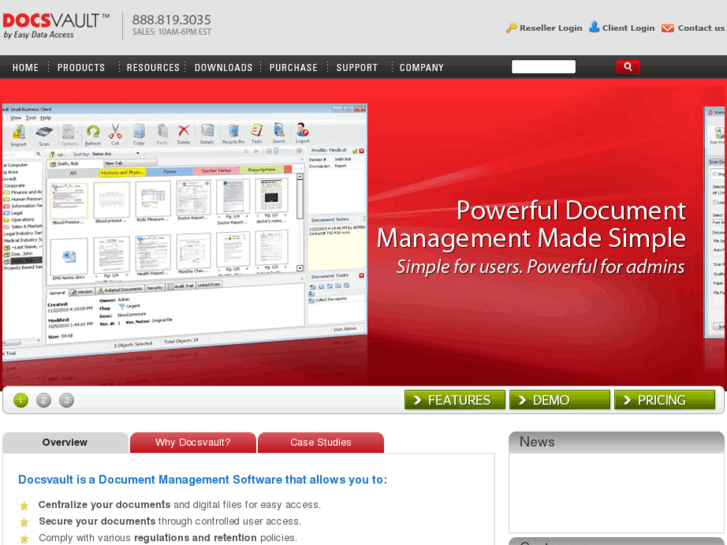Click the Copy icon in banner screenshot
Screen dimensions: 727x545
pos(139,134)
